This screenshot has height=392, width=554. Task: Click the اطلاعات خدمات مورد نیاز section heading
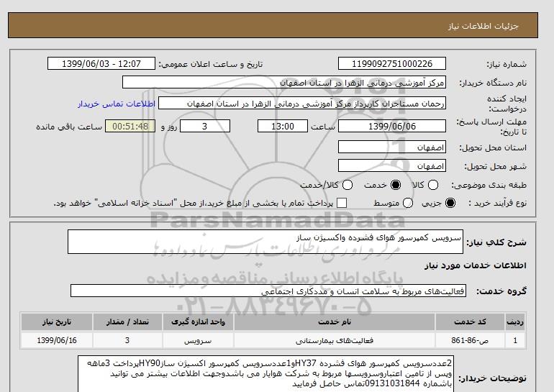(475, 265)
